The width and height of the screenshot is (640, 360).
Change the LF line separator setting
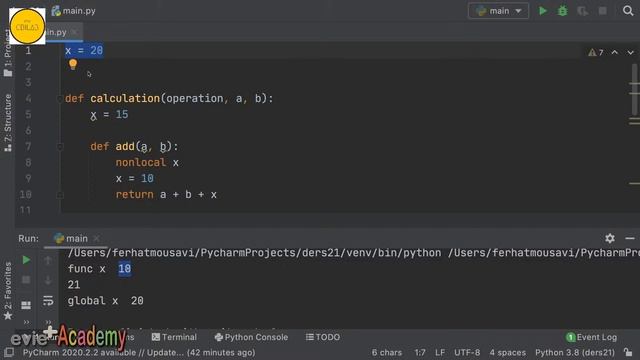tap(440, 353)
